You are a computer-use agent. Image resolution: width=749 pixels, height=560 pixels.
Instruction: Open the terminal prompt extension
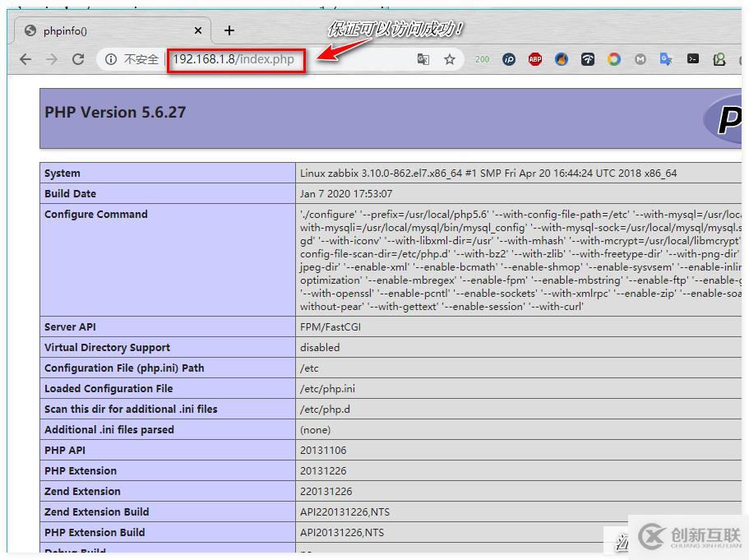692,58
